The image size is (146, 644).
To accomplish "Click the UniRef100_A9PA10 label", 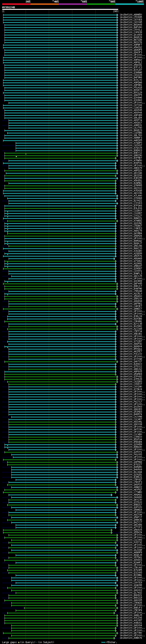I will coord(131,60).
